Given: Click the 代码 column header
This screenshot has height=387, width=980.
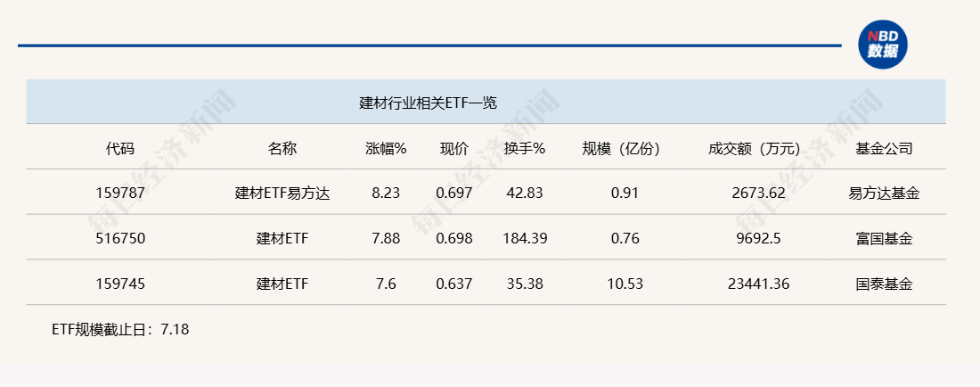Looking at the screenshot, I should click(119, 149).
